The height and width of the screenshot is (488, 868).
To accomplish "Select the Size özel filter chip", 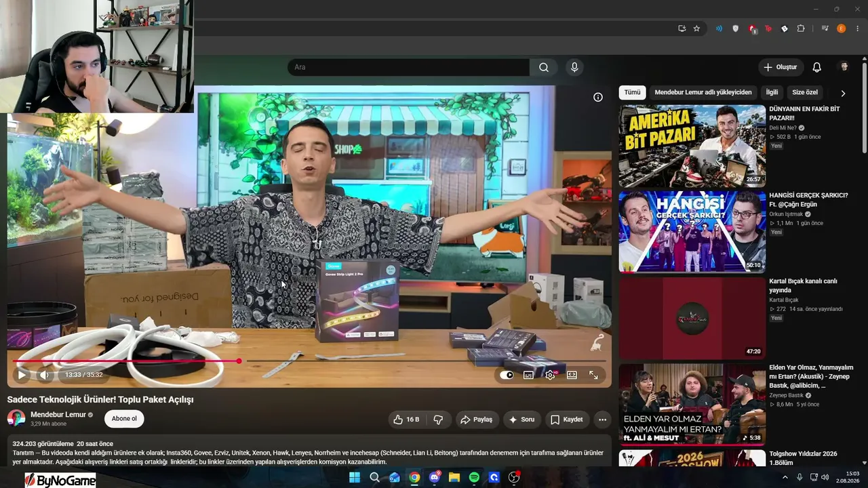I will point(805,92).
